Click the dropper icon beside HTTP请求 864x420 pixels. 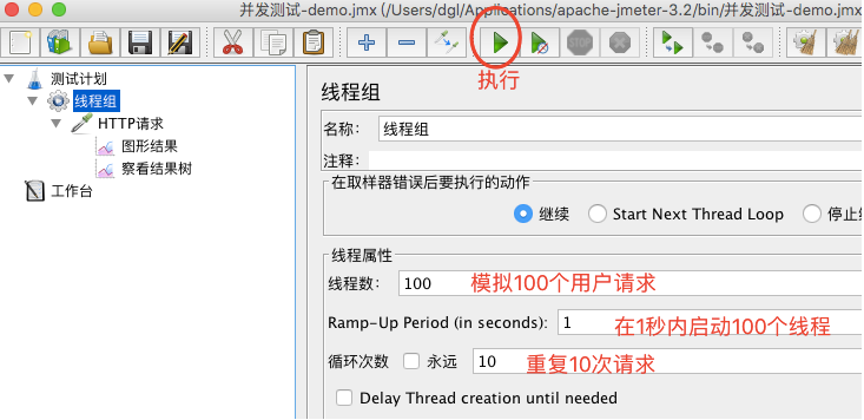pyautogui.click(x=82, y=123)
